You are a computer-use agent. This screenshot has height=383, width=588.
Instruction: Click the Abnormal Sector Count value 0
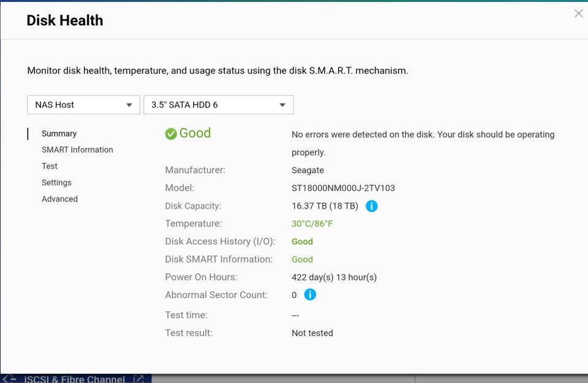click(x=294, y=295)
